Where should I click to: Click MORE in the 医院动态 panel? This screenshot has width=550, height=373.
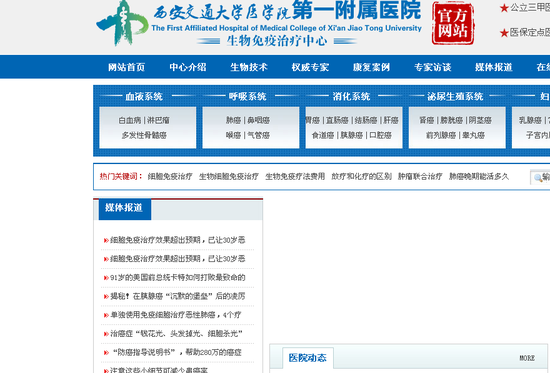527,358
